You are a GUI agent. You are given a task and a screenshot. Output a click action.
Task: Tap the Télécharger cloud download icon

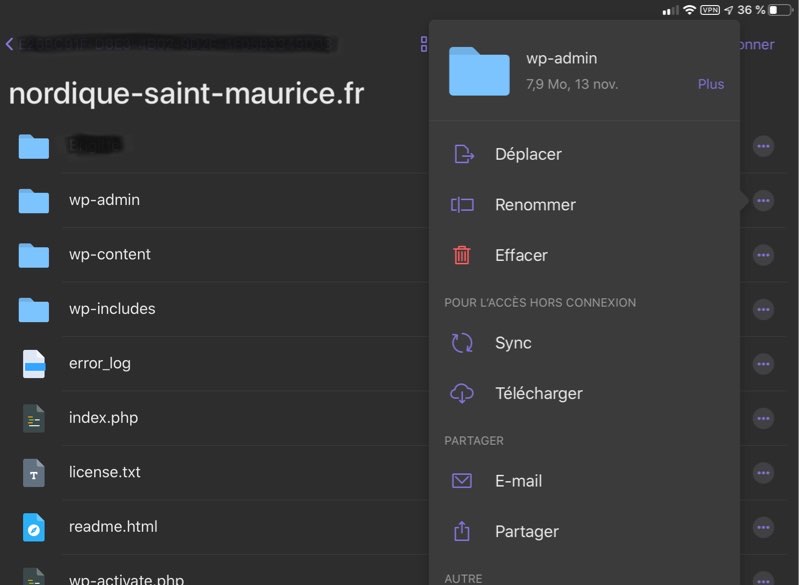coord(462,393)
